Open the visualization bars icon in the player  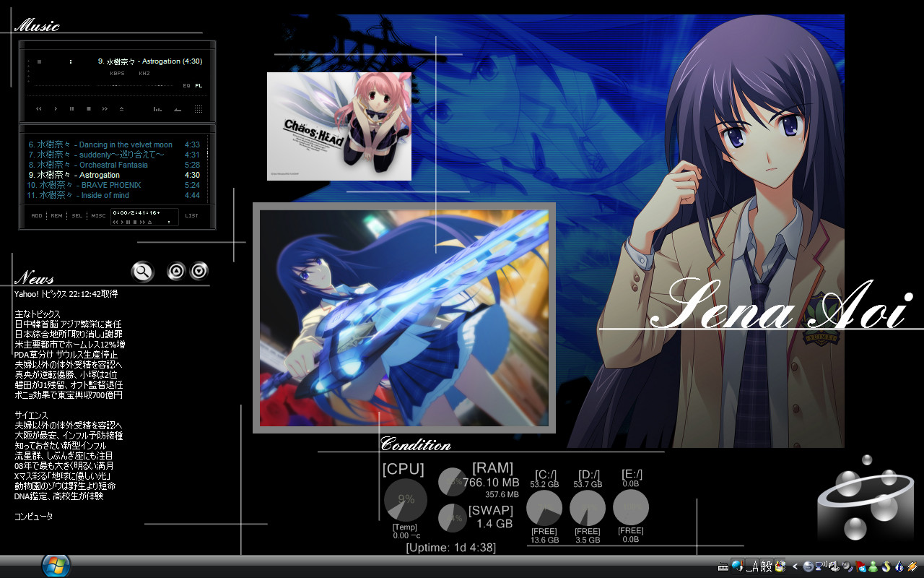[x=157, y=109]
